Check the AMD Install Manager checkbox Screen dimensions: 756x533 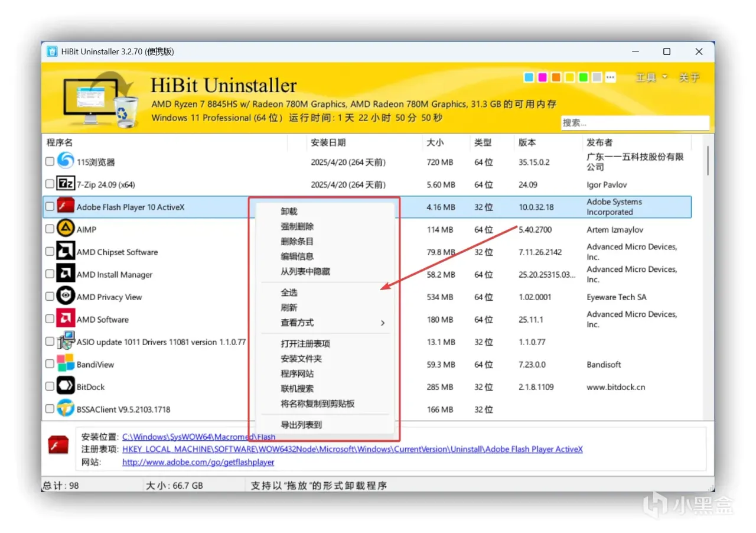click(x=50, y=274)
